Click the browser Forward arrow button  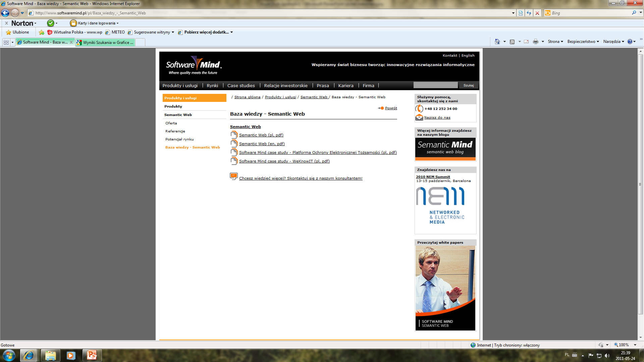pyautogui.click(x=15, y=13)
